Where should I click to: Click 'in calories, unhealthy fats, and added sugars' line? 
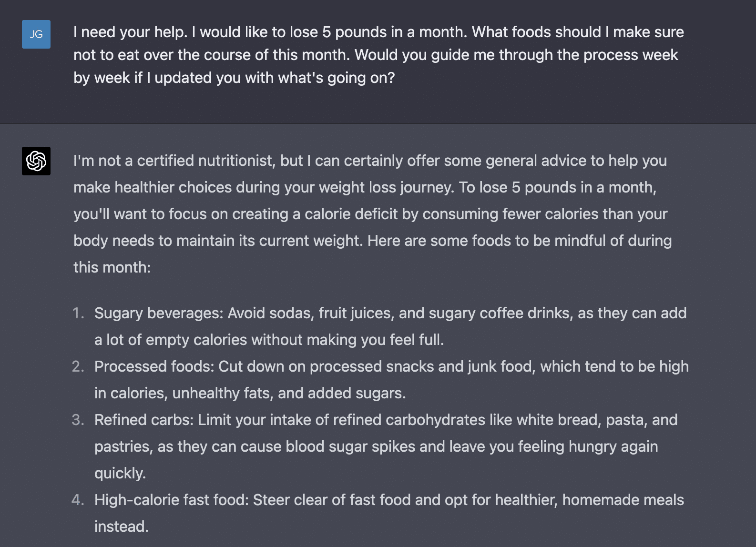[x=250, y=393]
